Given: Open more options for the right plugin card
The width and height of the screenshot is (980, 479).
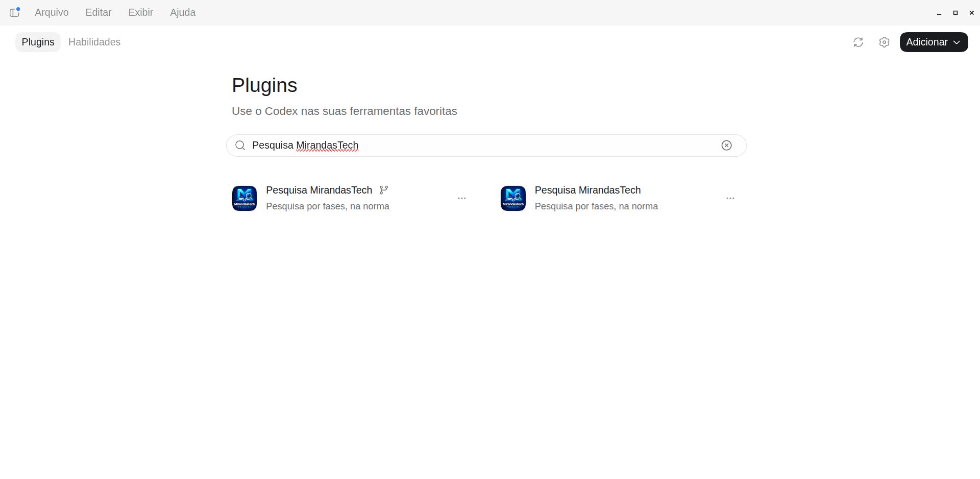Looking at the screenshot, I should coord(730,198).
